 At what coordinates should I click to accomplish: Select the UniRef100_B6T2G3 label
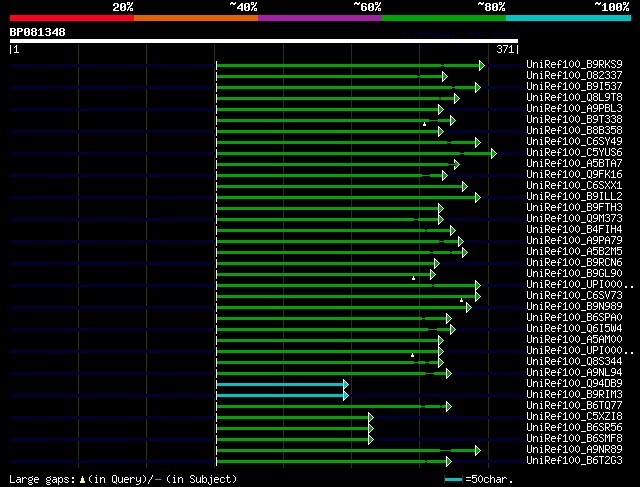[574, 460]
